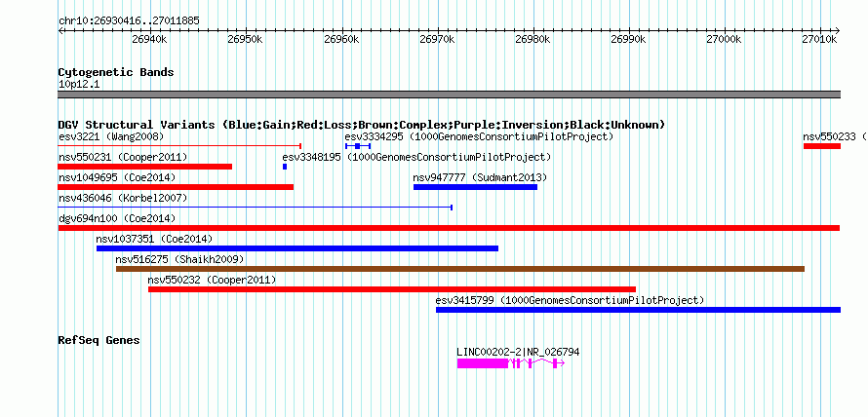Click the 26980k ruler tick label
The width and height of the screenshot is (868, 417).
[x=533, y=39]
